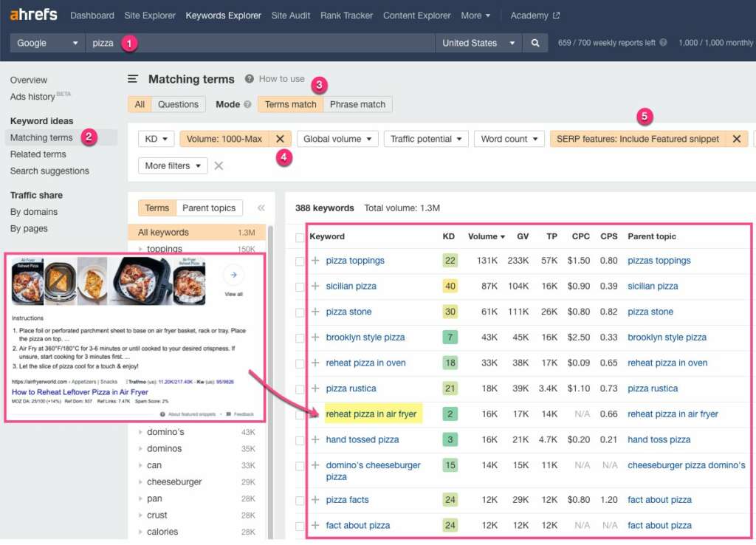Click the KD 7 badge for brooklyn style pizza
This screenshot has width=756, height=545.
point(450,337)
